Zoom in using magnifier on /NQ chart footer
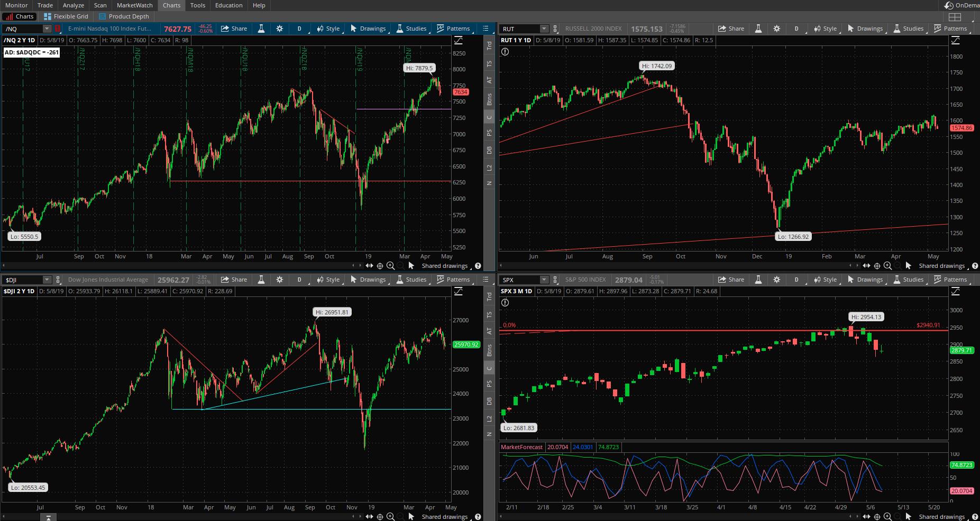Image resolution: width=980 pixels, height=521 pixels. tap(390, 266)
